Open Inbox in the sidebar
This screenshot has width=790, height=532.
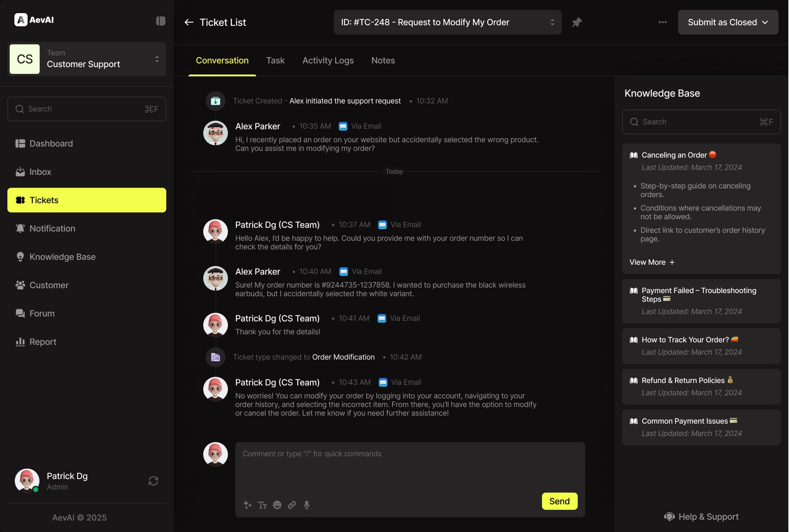[x=40, y=172]
